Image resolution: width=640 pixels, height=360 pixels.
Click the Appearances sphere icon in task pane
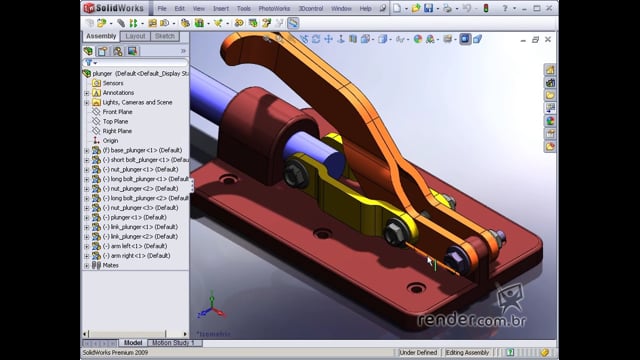coord(550,121)
